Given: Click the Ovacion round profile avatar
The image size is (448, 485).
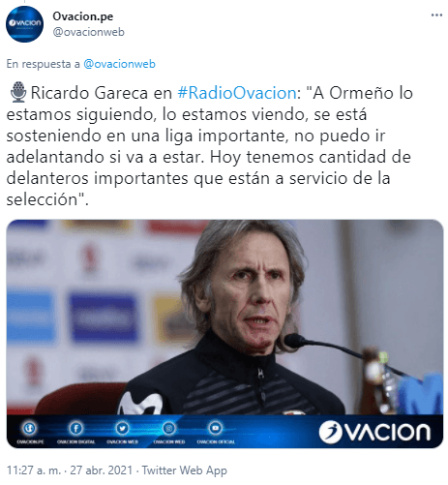Looking at the screenshot, I should click(24, 24).
